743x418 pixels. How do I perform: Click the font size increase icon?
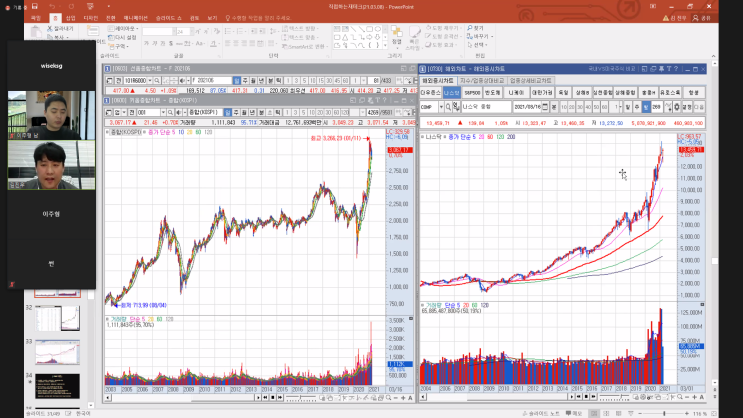pyautogui.click(x=198, y=31)
